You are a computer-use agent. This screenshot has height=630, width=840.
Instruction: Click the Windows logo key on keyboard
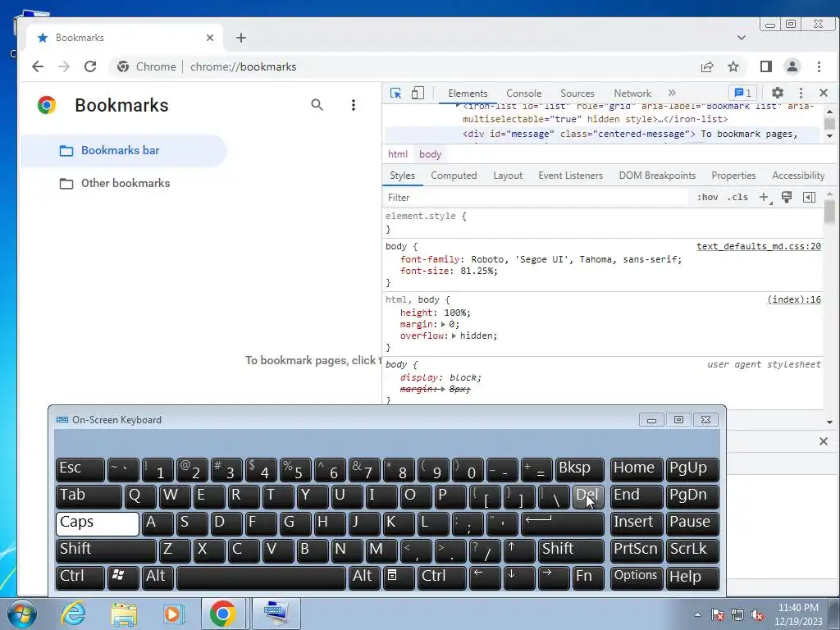[123, 577]
